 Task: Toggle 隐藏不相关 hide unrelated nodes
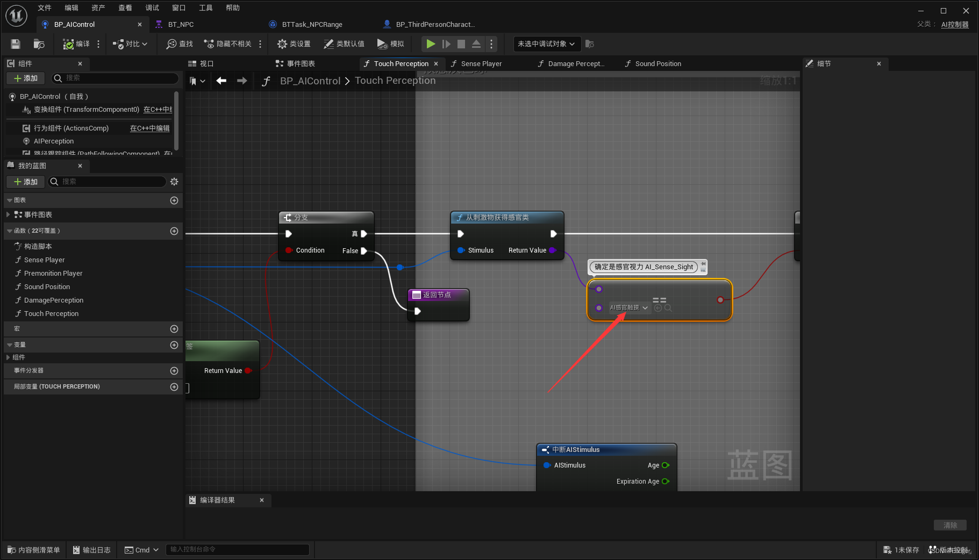[227, 44]
